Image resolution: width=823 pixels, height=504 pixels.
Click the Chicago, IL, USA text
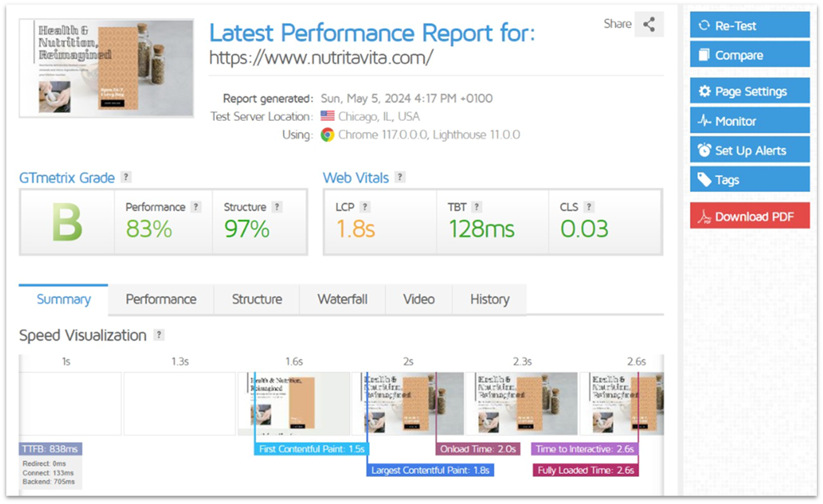point(379,116)
